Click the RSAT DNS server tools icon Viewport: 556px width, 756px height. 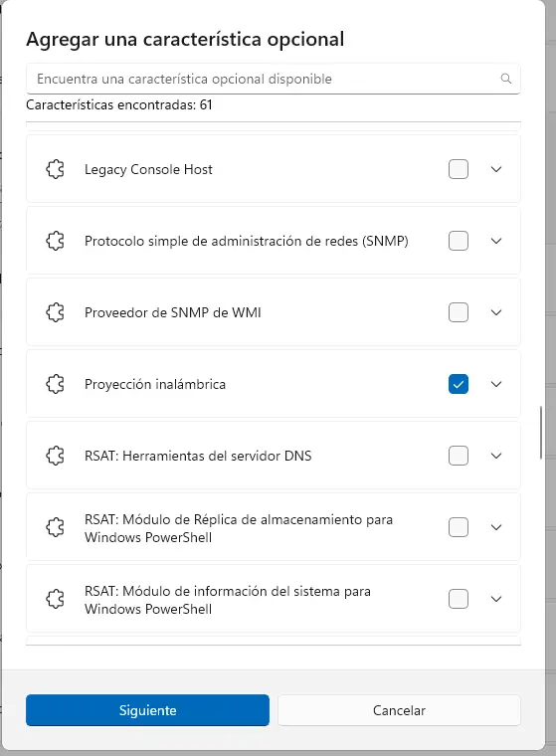tap(56, 456)
